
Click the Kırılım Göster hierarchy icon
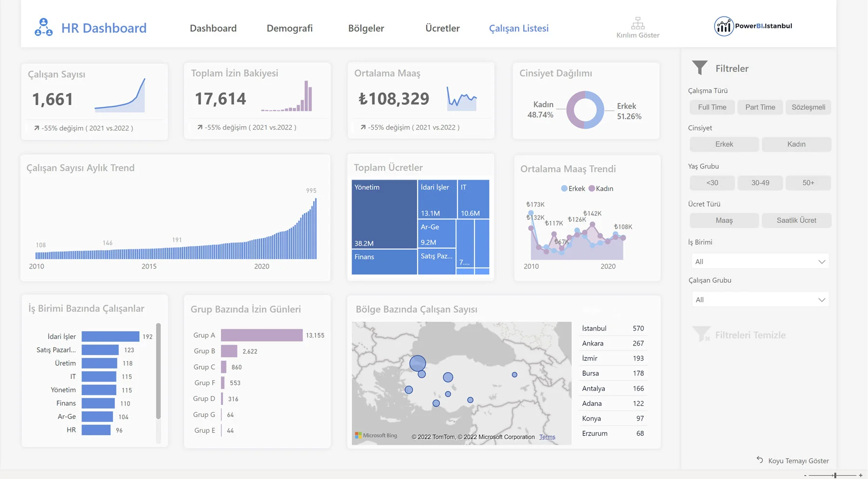coord(637,23)
